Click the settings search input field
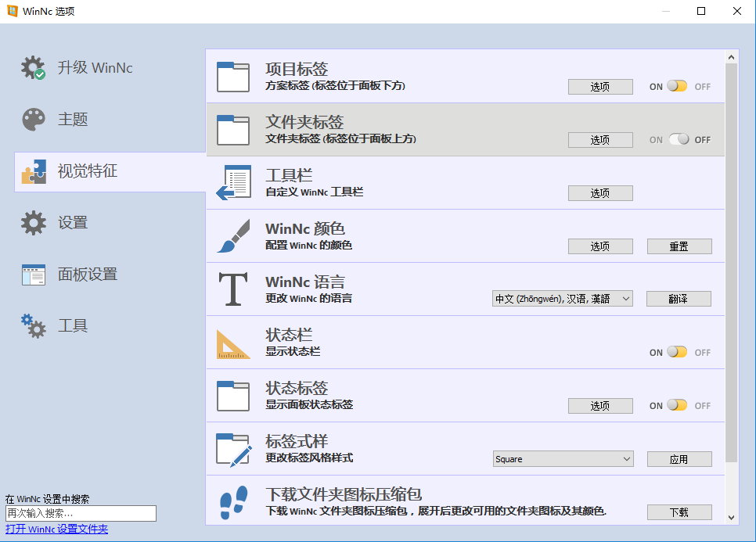756x542 pixels. 81,513
